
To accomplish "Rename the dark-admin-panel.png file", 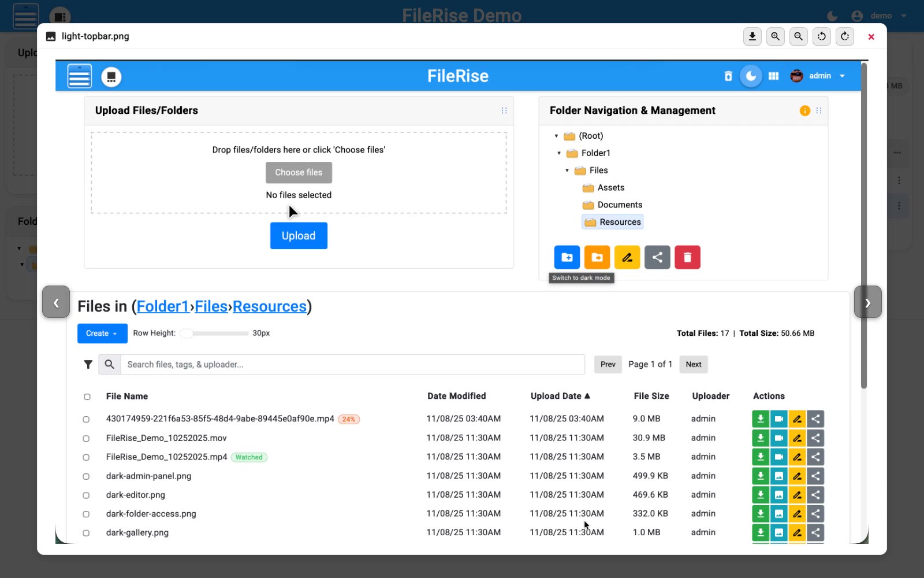I will coord(797,476).
